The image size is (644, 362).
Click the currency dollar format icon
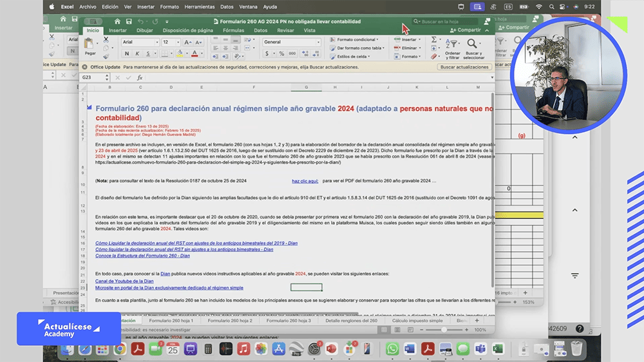click(x=267, y=53)
